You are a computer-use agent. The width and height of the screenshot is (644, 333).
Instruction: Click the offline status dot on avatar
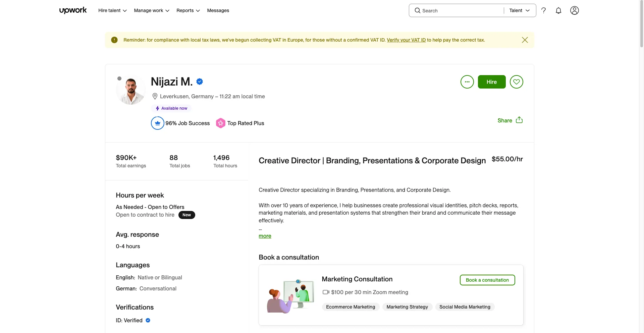coord(119,78)
